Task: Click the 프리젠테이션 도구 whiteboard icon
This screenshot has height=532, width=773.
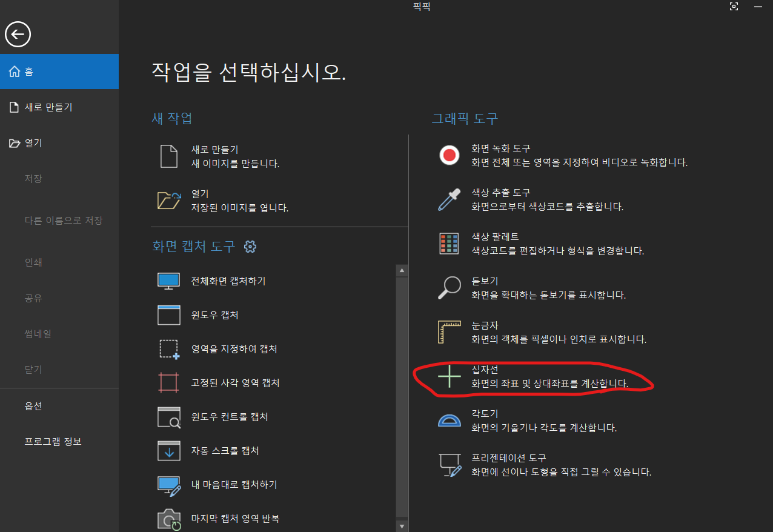Action: (x=450, y=465)
